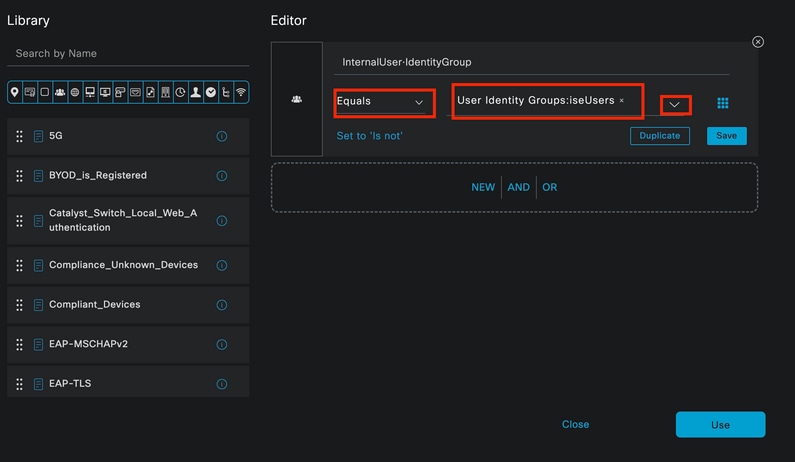
Task: Close the editor condition with circled X
Action: pyautogui.click(x=757, y=42)
